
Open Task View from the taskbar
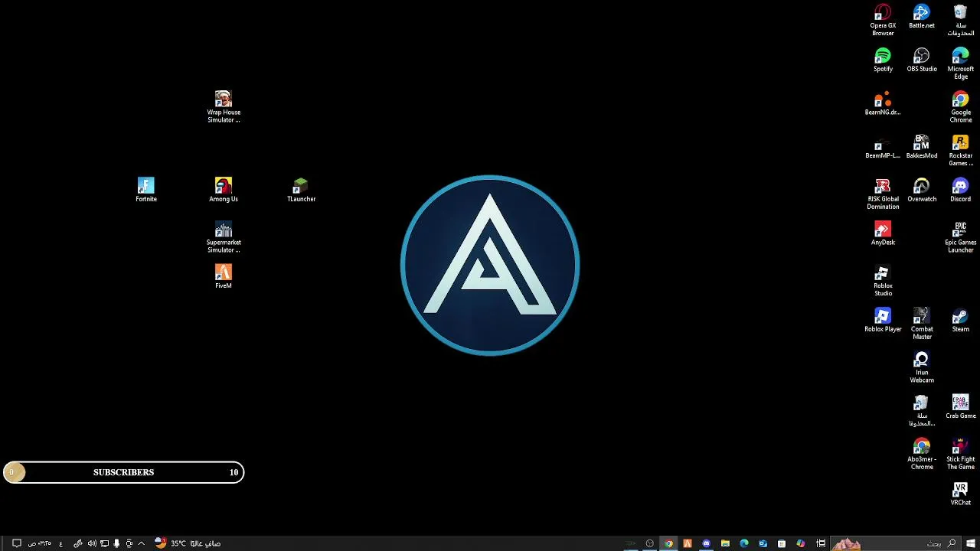(821, 543)
